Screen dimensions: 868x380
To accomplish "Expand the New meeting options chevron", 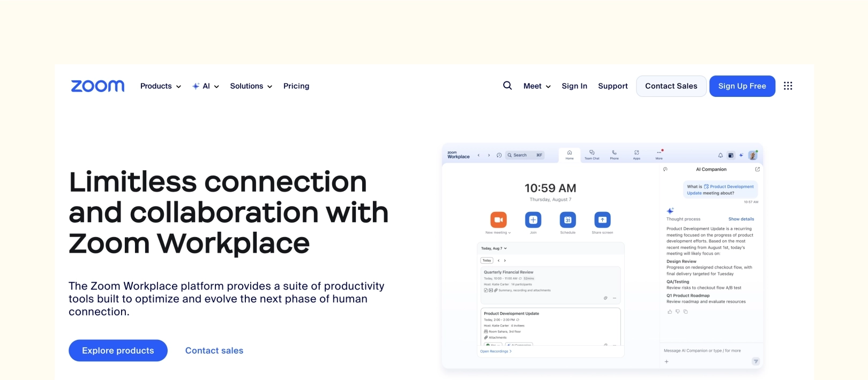I will tap(510, 233).
